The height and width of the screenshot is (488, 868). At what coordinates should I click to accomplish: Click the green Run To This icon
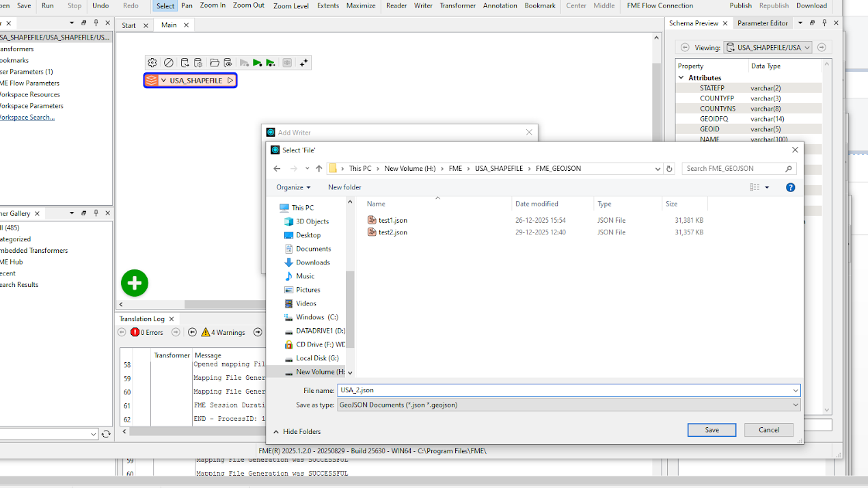coord(257,63)
